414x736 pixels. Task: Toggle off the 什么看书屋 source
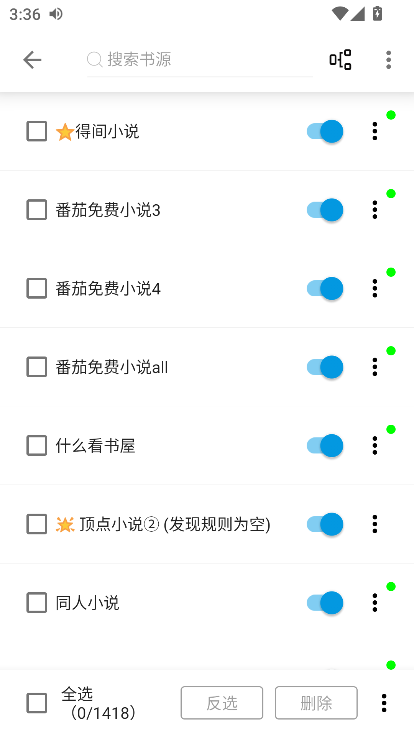point(325,445)
